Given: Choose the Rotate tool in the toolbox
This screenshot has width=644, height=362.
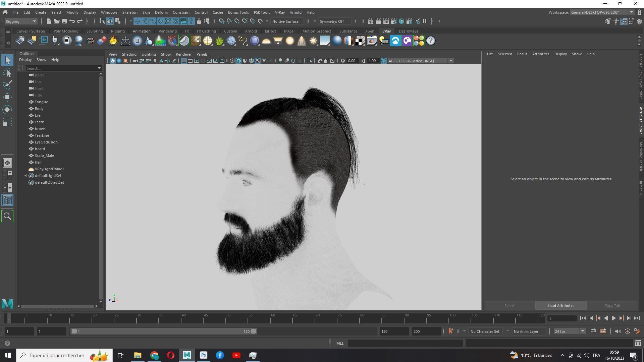Looking at the screenshot, I should pos(7,110).
